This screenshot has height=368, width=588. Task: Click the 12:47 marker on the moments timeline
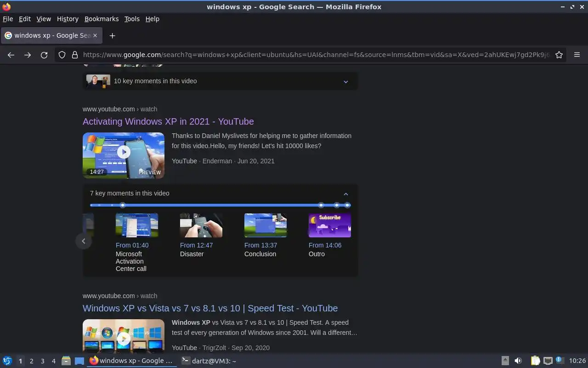(x=321, y=205)
